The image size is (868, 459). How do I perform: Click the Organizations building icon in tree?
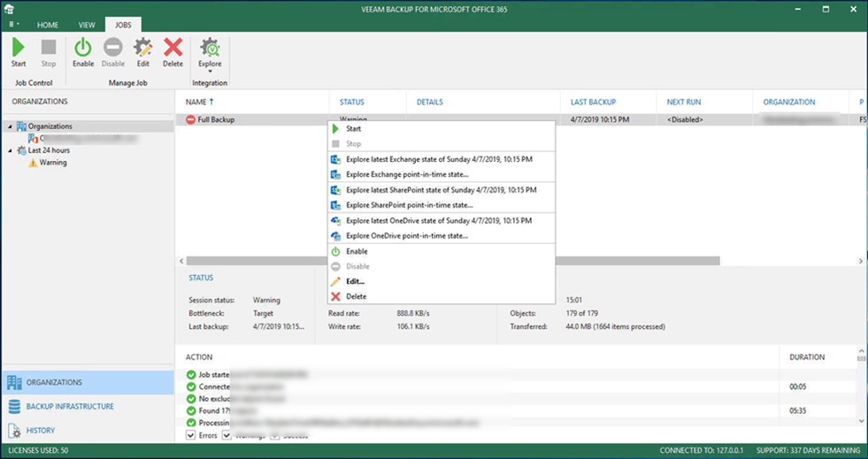tap(21, 126)
